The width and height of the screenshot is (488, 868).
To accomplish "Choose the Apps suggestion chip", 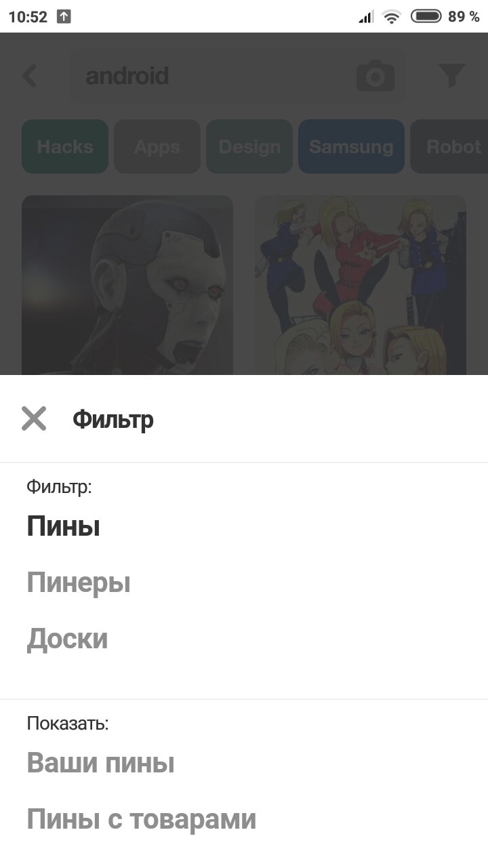I will click(x=157, y=146).
